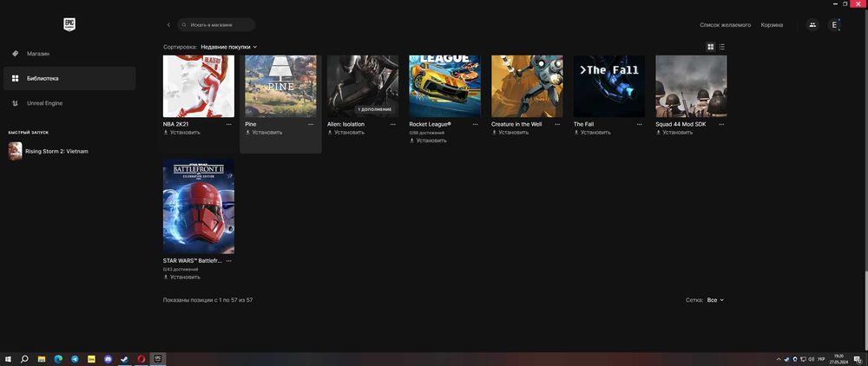Launch Rising Storm 2: Vietnam from quick launch
Image resolution: width=868 pixels, height=366 pixels.
(x=49, y=151)
